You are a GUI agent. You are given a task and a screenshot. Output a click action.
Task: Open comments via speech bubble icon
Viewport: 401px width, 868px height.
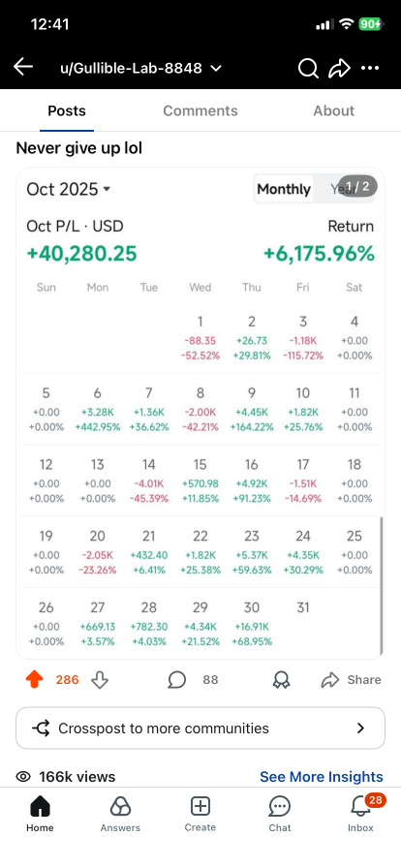click(176, 680)
